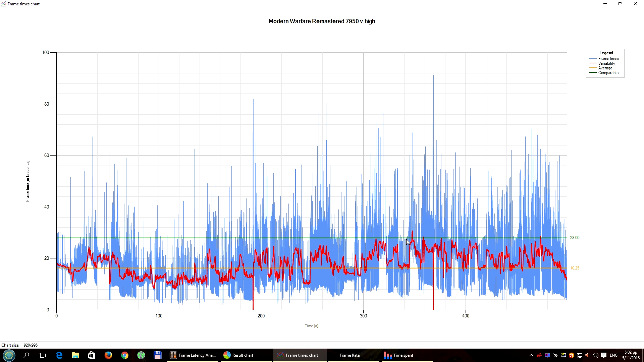
Task: Launch Firefox from taskbar
Action: [x=108, y=355]
